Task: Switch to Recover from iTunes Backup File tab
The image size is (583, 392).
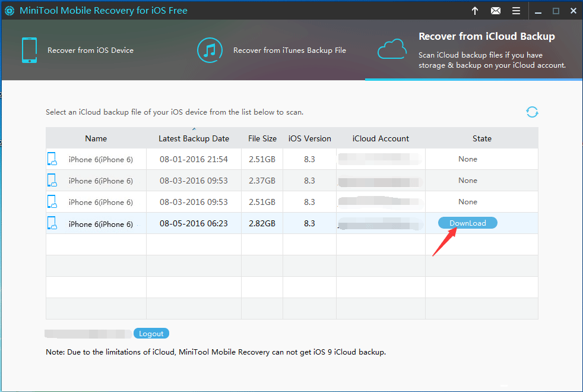Action: tap(272, 50)
